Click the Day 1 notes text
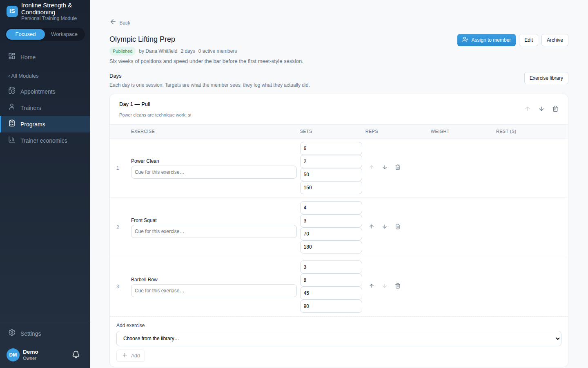 click(155, 115)
